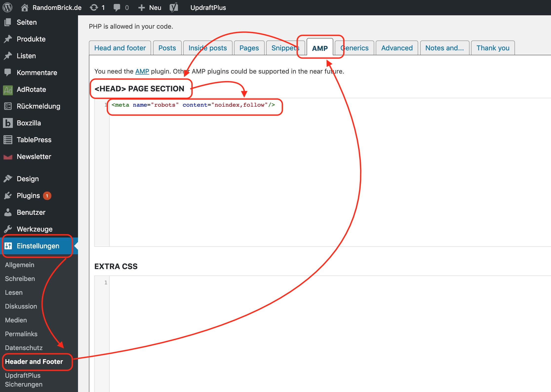Open the Advanced tab

397,48
